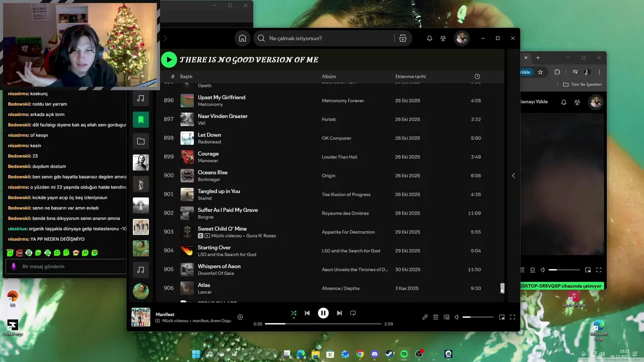
Task: Open the Radiohead artist link
Action: 209,142
